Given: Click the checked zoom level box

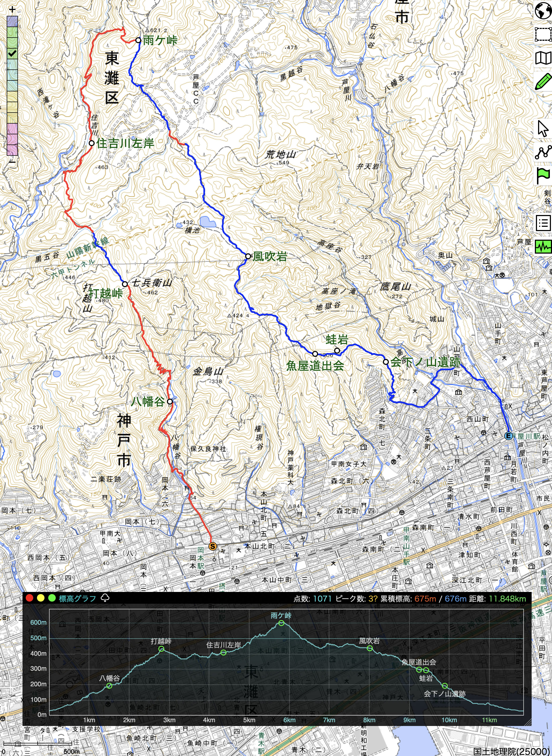Looking at the screenshot, I should (12, 53).
